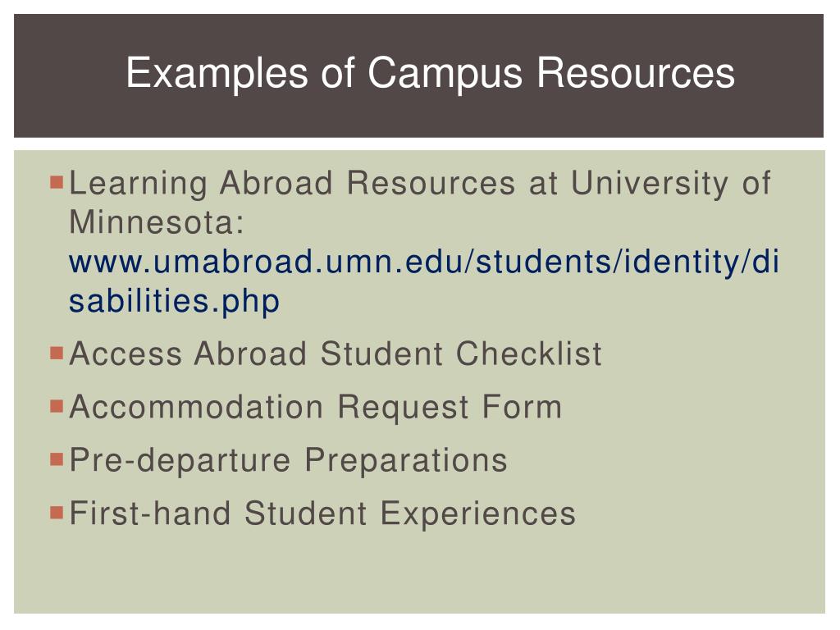Click the bullet beside Learning Abroad Resources
This screenshot has width=840, height=630.
[x=57, y=182]
